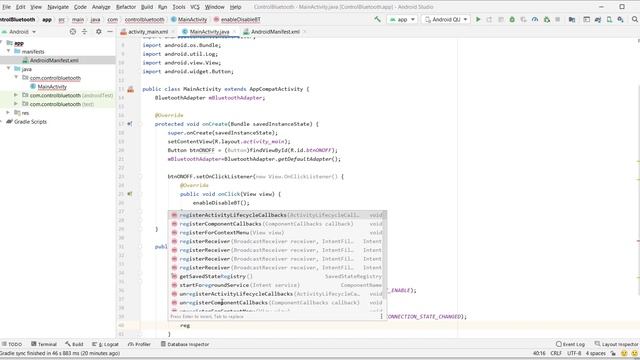640x360 pixels.
Task: Click Attach Debugger to Android Process icon
Action: pos(547,19)
